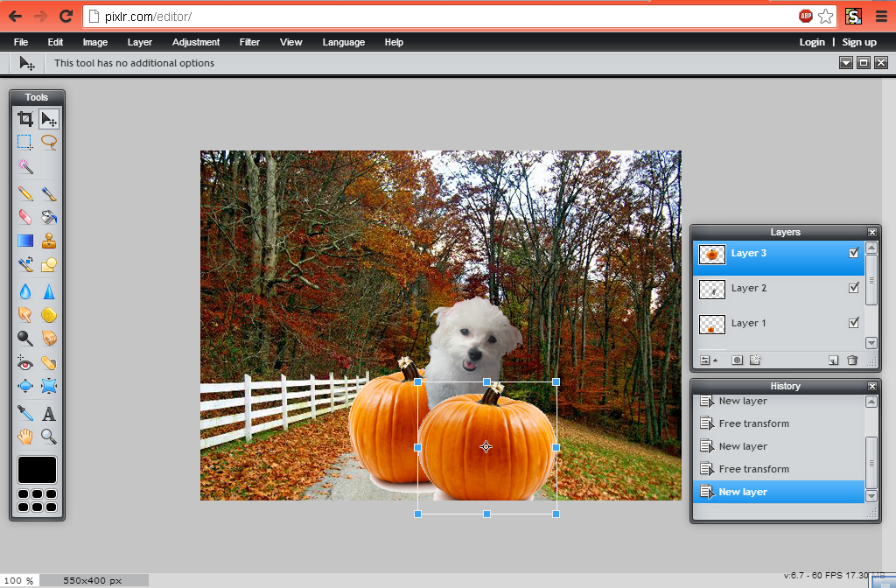Add a layer mask in Layers panel
Screen dimensions: 896x588
point(737,360)
